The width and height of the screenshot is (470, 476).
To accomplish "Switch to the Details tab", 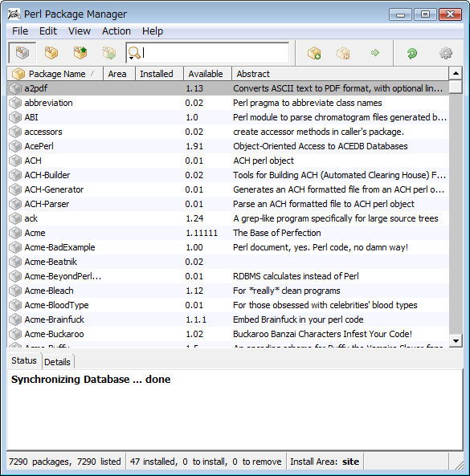I will (x=57, y=362).
